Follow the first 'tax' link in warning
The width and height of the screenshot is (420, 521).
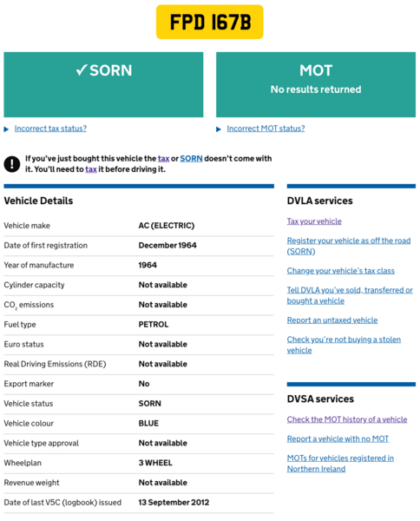click(163, 159)
